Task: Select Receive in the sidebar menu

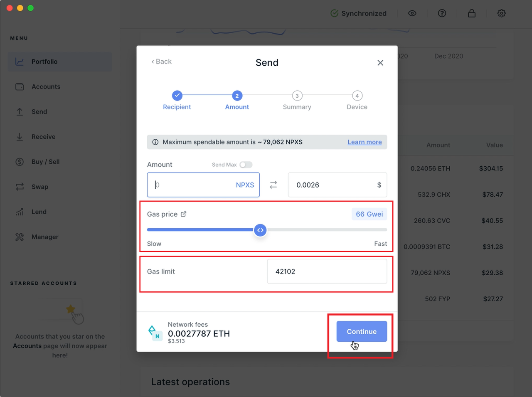Action: click(x=60, y=137)
